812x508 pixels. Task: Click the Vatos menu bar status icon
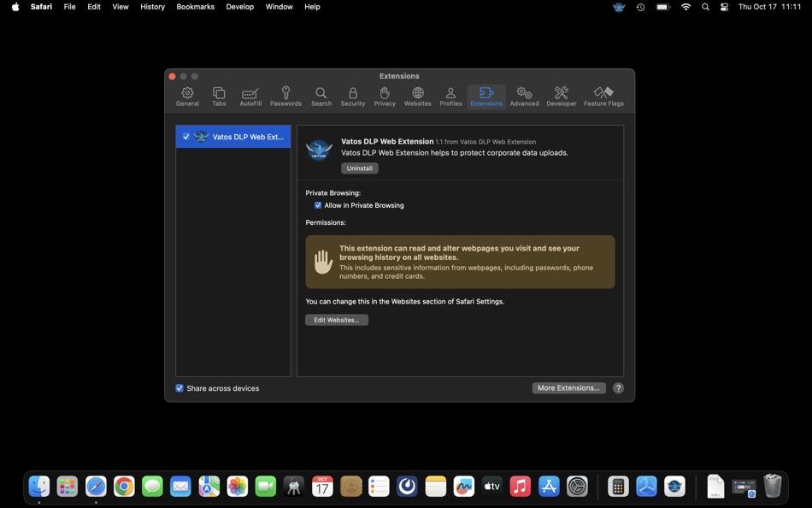(618, 7)
